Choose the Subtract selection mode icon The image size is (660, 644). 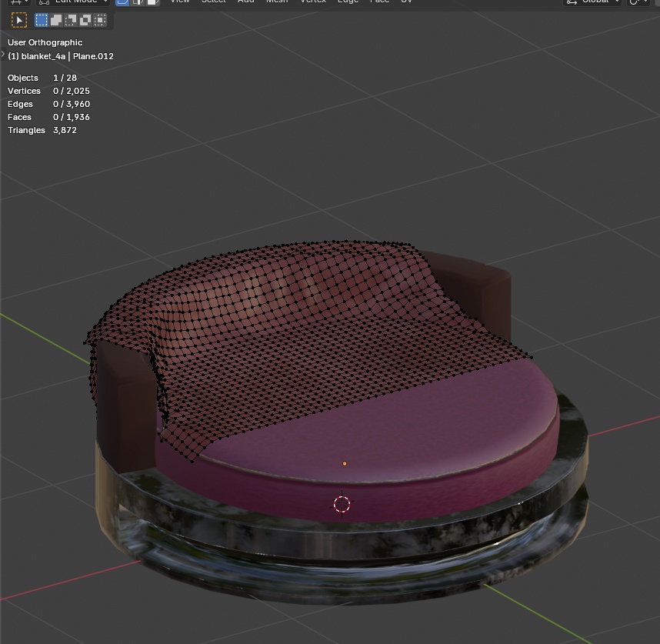70,20
